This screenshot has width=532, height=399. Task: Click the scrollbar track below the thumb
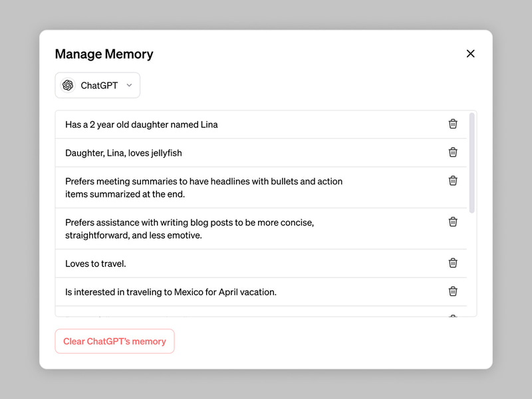[x=472, y=266]
